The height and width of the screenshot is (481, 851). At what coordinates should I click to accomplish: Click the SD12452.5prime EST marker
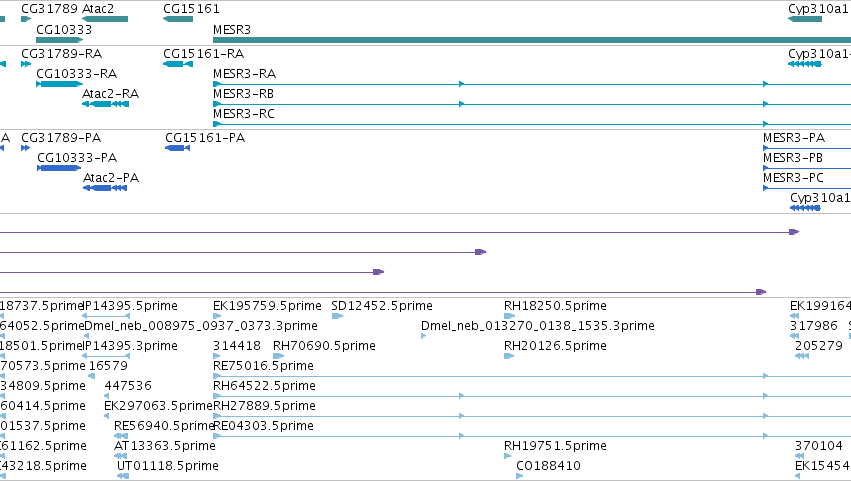(337, 316)
